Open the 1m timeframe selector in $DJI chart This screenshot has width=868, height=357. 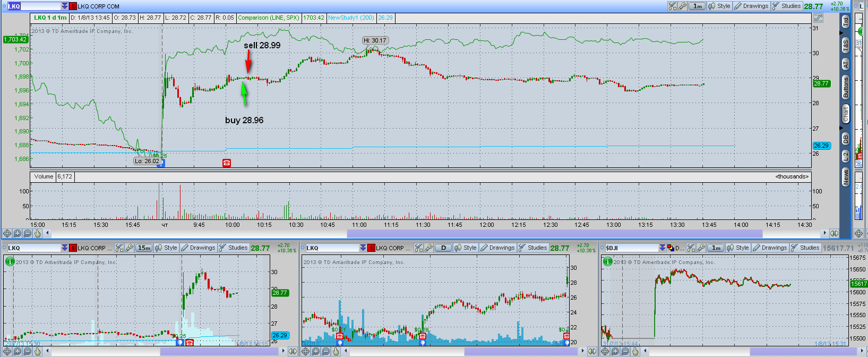tap(716, 248)
